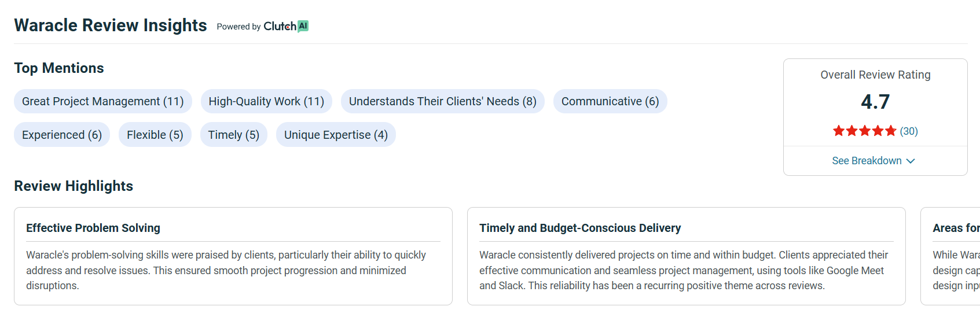
Task: Pick the Communicative (6) mention chip
Action: [x=610, y=101]
